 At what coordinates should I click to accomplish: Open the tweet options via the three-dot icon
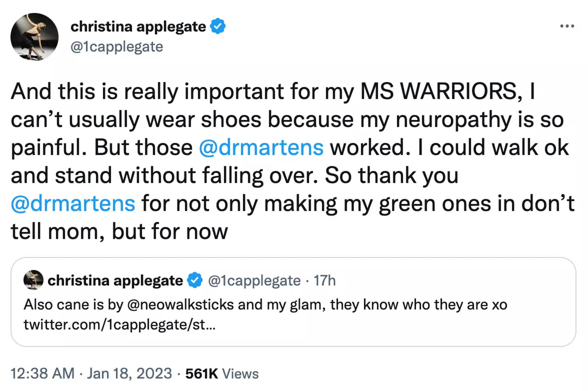567,26
